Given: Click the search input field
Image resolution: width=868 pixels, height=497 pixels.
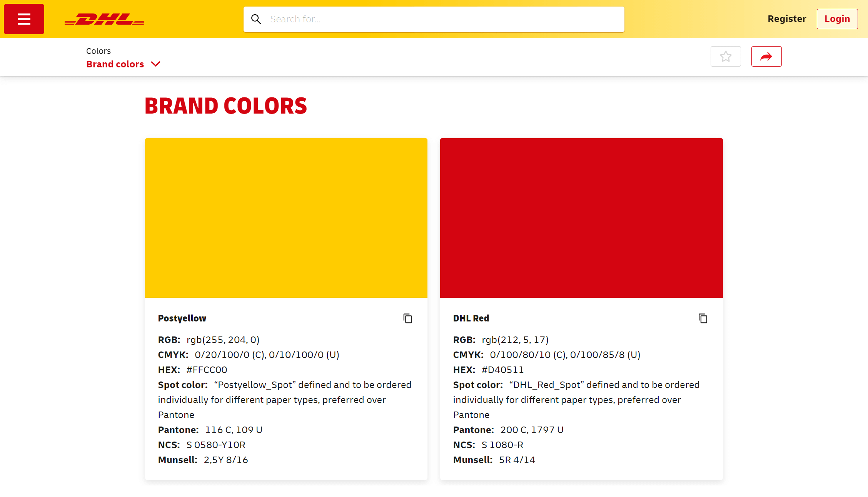Looking at the screenshot, I should click(x=434, y=19).
